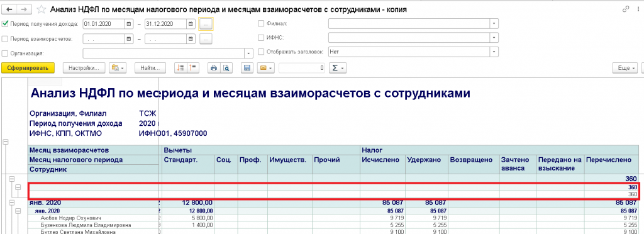Viewport: 644px width, 234px height.
Task: Collapse янв. 2020 top-level group
Action: (11, 203)
